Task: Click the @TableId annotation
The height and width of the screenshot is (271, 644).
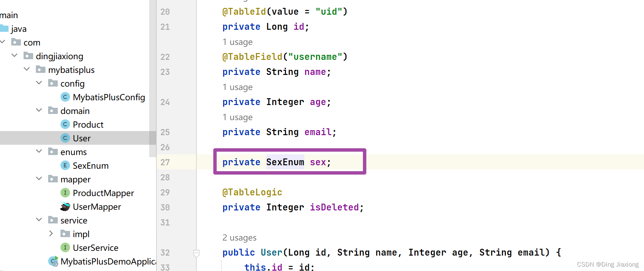Action: pyautogui.click(x=244, y=12)
